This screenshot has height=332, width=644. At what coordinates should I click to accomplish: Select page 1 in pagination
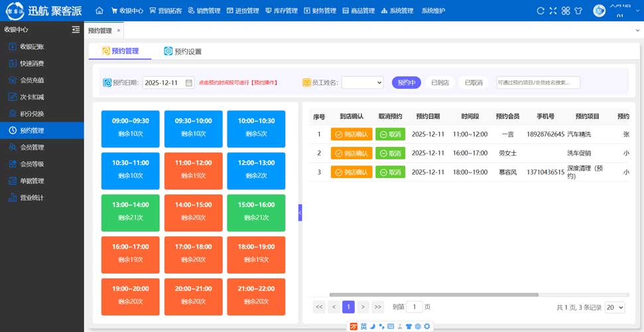click(x=348, y=307)
